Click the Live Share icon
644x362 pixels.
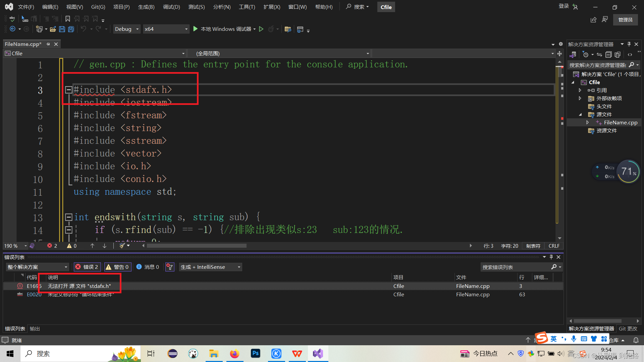593,20
